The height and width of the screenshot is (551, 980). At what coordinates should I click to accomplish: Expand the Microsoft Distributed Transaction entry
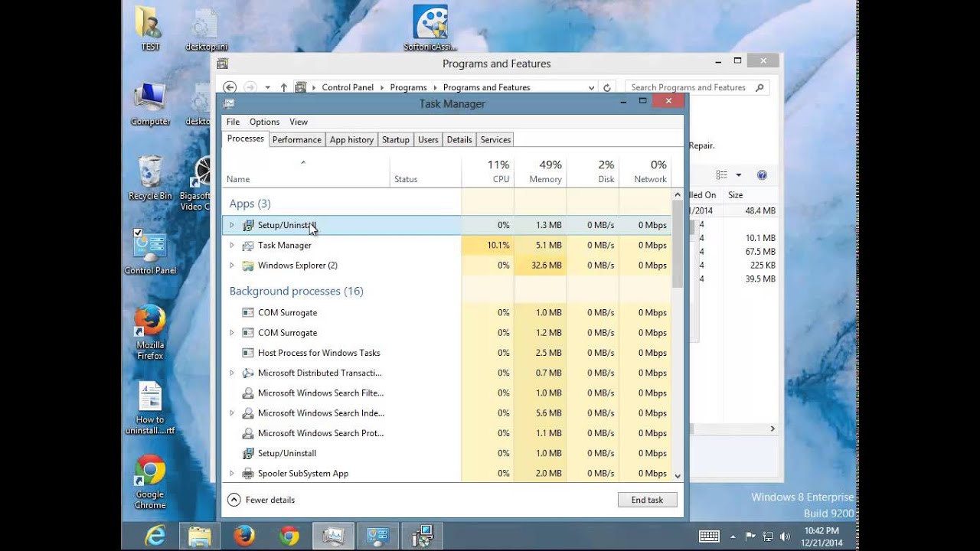[x=232, y=373]
